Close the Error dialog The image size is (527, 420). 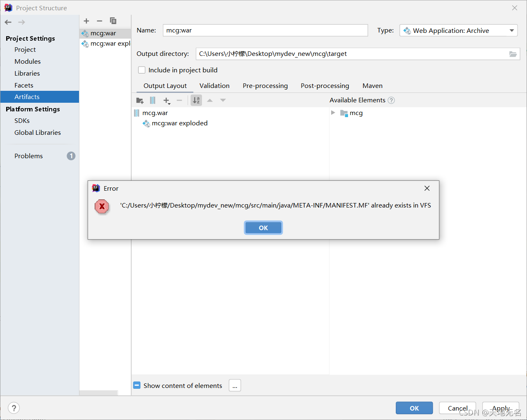[427, 188]
